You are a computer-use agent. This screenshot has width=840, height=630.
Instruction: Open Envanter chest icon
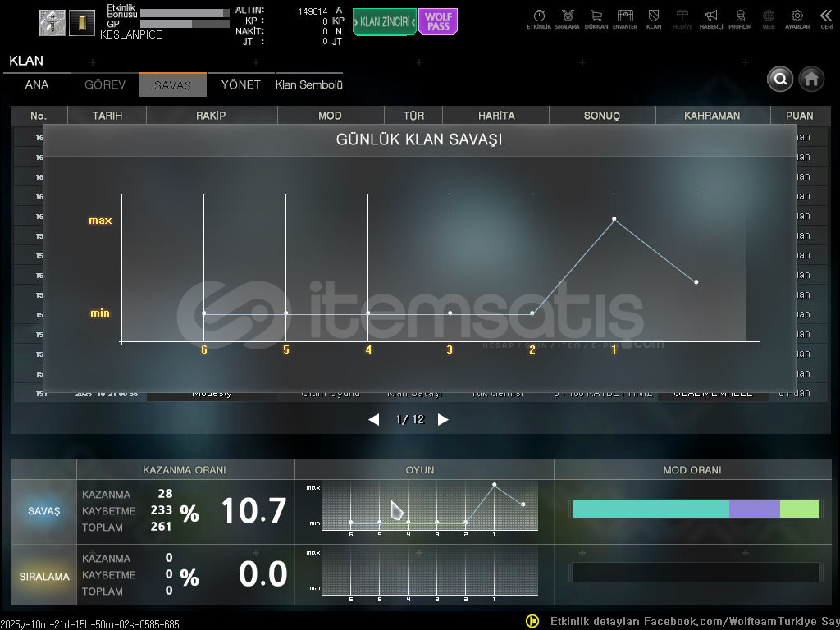625,17
